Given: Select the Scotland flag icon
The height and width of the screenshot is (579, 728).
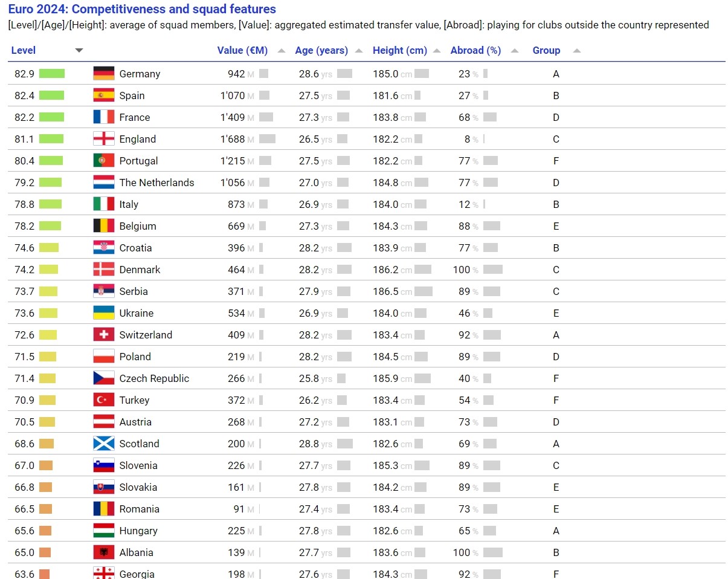Looking at the screenshot, I should tap(104, 444).
